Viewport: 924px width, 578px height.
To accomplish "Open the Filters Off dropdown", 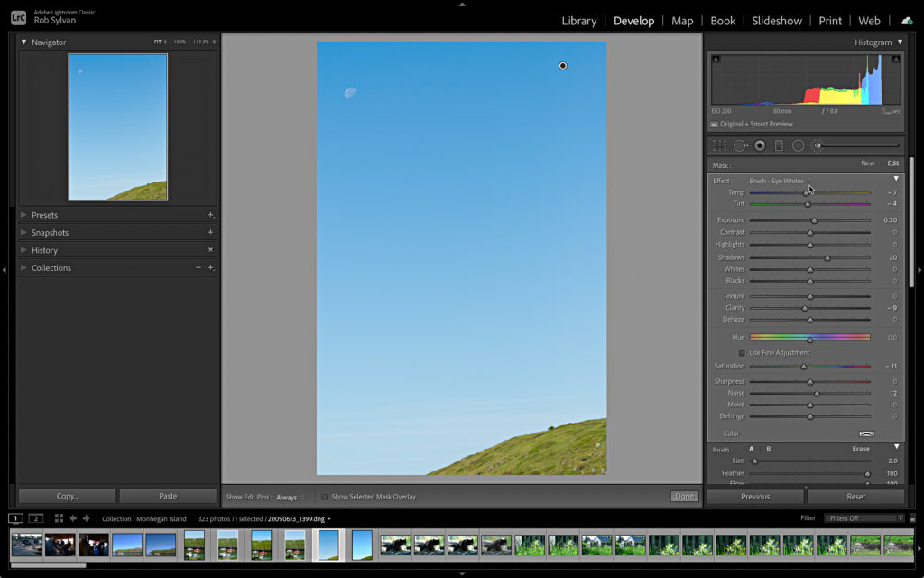I will pos(864,518).
